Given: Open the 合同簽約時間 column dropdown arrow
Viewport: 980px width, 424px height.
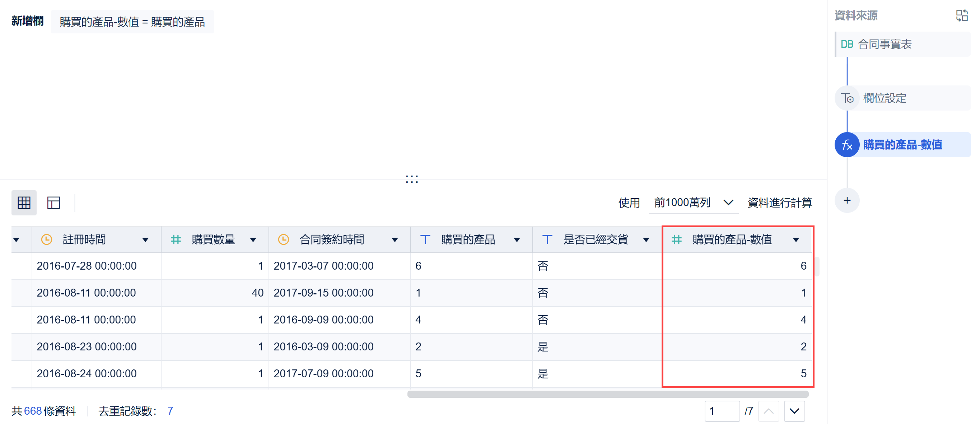Looking at the screenshot, I should click(x=395, y=239).
